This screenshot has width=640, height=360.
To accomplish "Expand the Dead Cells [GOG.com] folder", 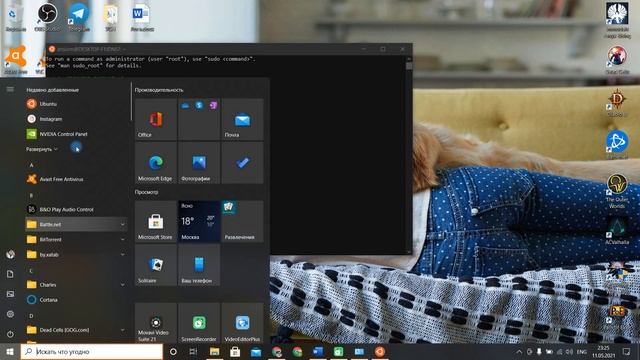I will 76,330.
